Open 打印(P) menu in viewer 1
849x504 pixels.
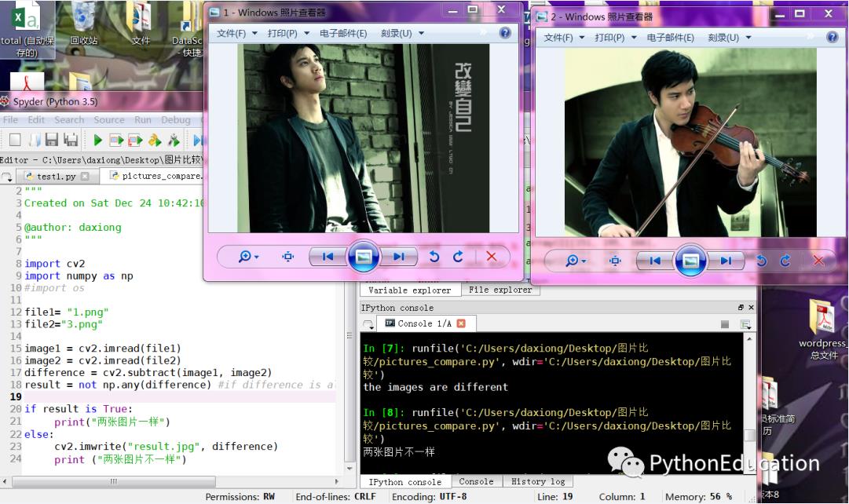pos(288,34)
